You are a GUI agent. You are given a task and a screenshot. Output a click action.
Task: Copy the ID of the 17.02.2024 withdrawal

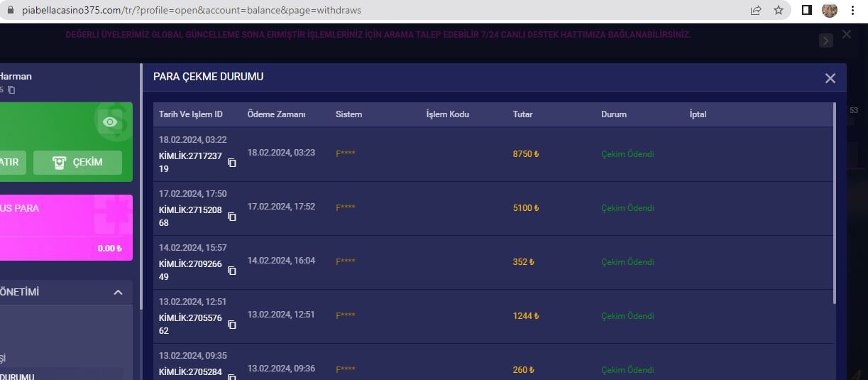click(x=232, y=217)
